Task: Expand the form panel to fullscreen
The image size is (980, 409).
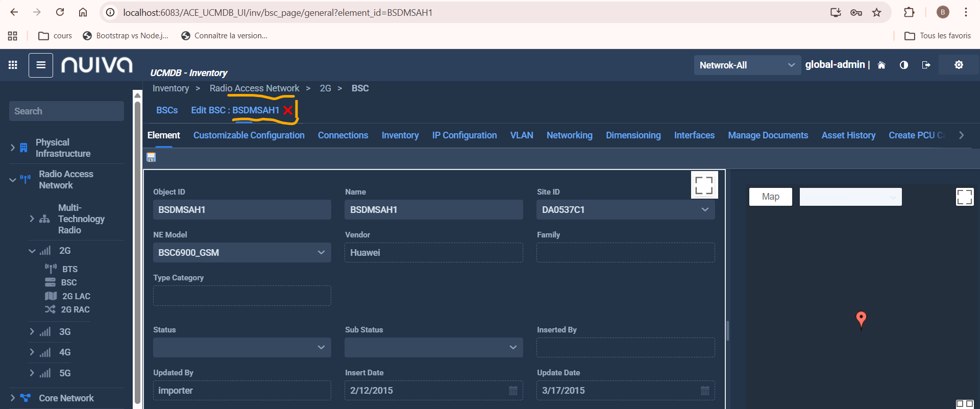Action: point(704,185)
